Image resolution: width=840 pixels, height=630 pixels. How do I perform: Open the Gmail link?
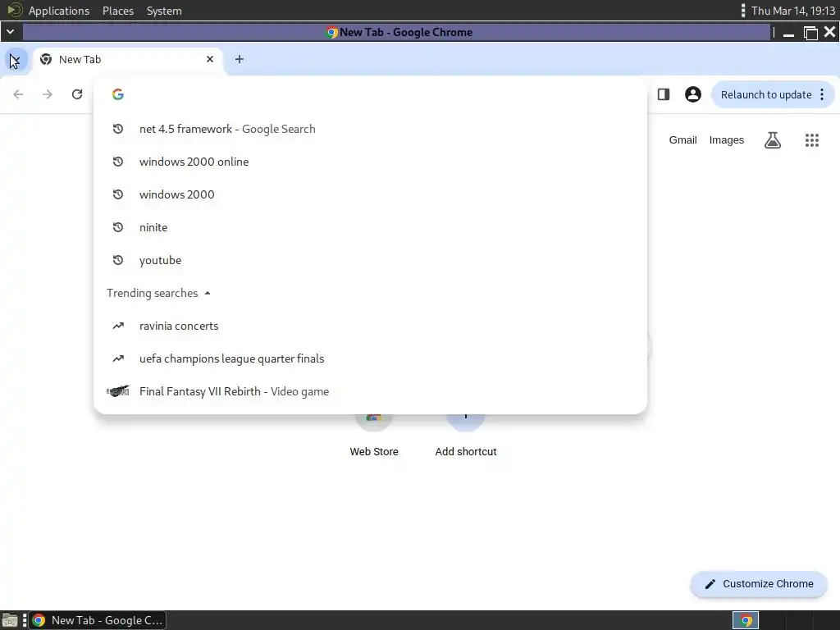click(682, 139)
